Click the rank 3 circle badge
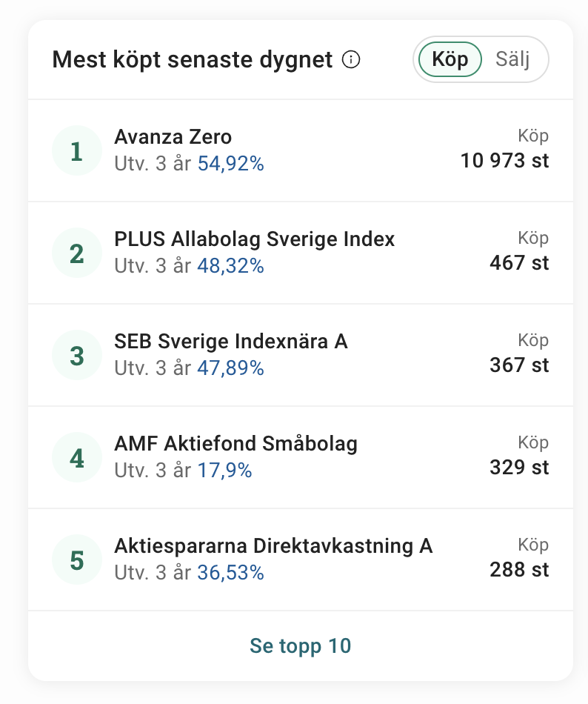 click(x=76, y=356)
